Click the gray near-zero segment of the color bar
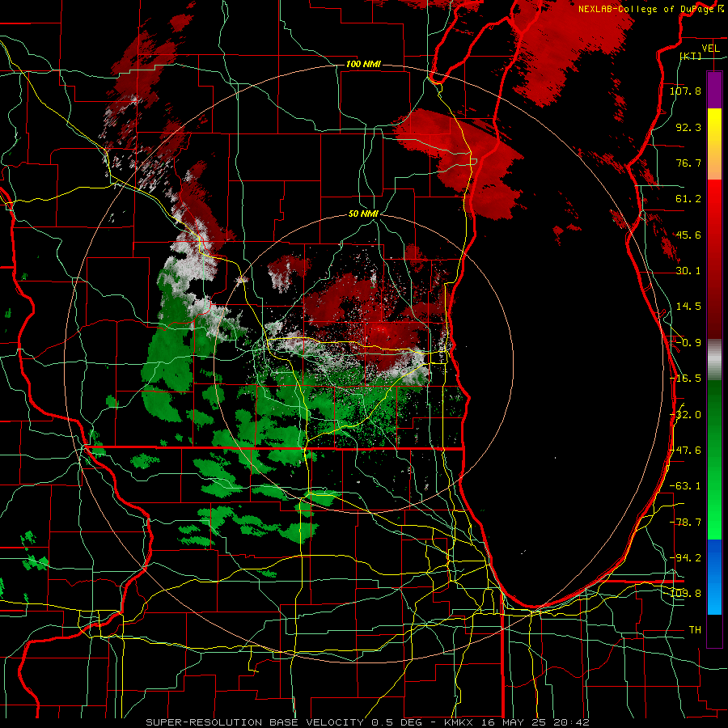Image resolution: width=728 pixels, height=728 pixels. (x=714, y=360)
